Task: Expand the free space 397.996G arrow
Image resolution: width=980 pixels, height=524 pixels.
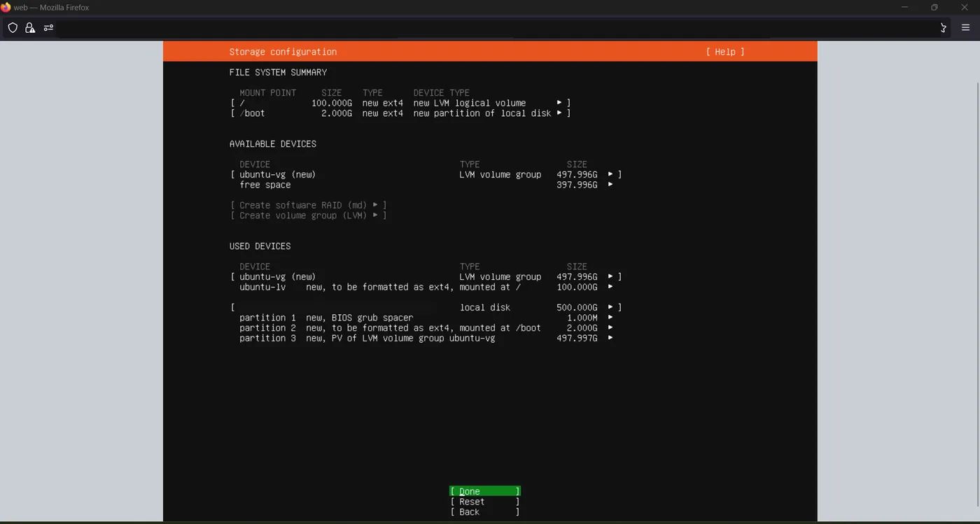Action: pos(610,185)
